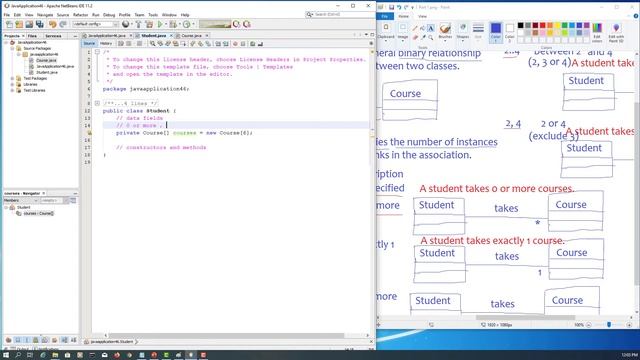Screen dimensions: 640x360
Task: Click the Debug Project icon
Action: pyautogui.click(x=173, y=24)
